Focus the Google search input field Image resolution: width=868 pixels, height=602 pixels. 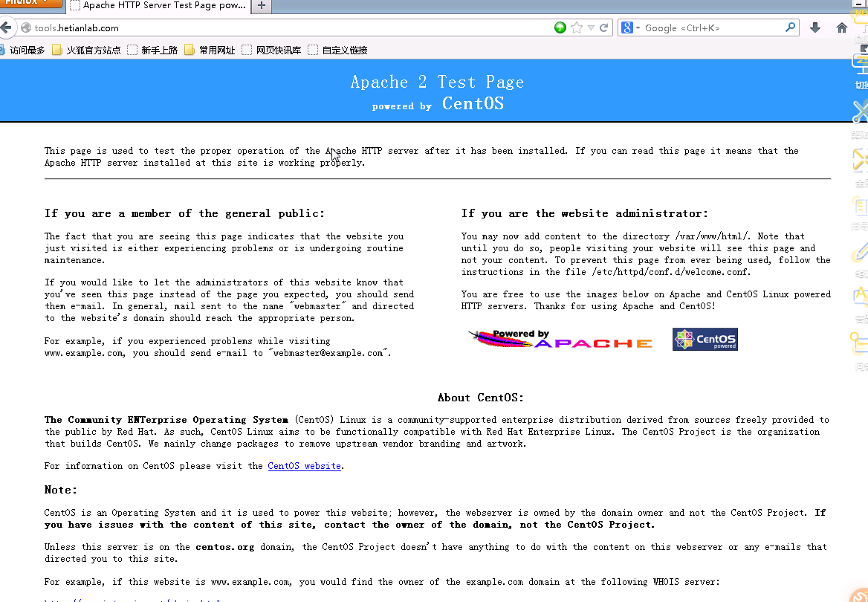click(x=713, y=27)
